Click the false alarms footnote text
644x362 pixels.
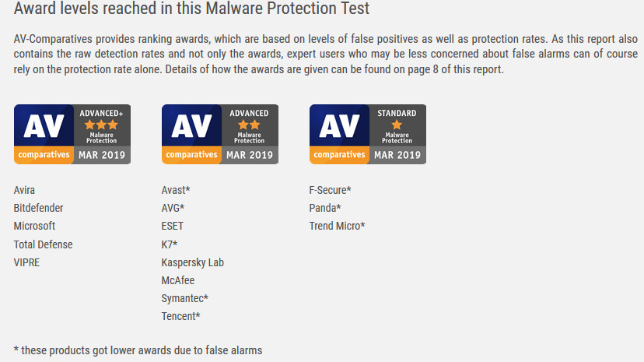[x=138, y=350]
